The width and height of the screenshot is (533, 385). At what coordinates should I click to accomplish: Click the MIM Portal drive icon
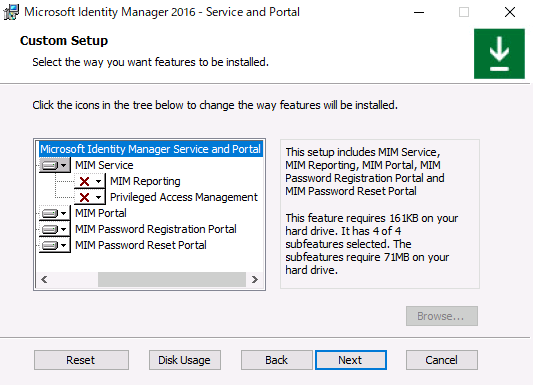[50, 213]
